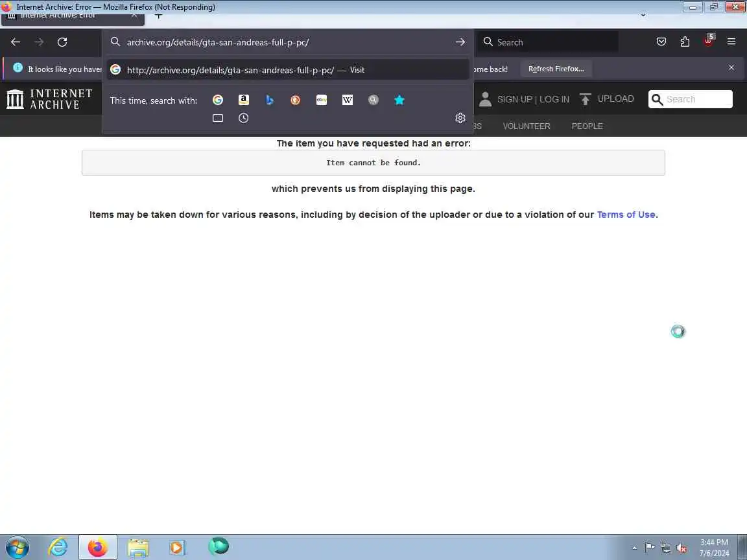This screenshot has width=747, height=560.
Task: Click the Refresh Firefox... button
Action: (x=556, y=69)
